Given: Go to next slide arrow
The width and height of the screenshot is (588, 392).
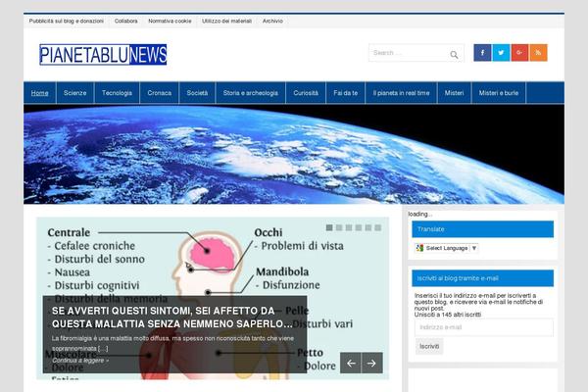Looking at the screenshot, I should tap(372, 363).
